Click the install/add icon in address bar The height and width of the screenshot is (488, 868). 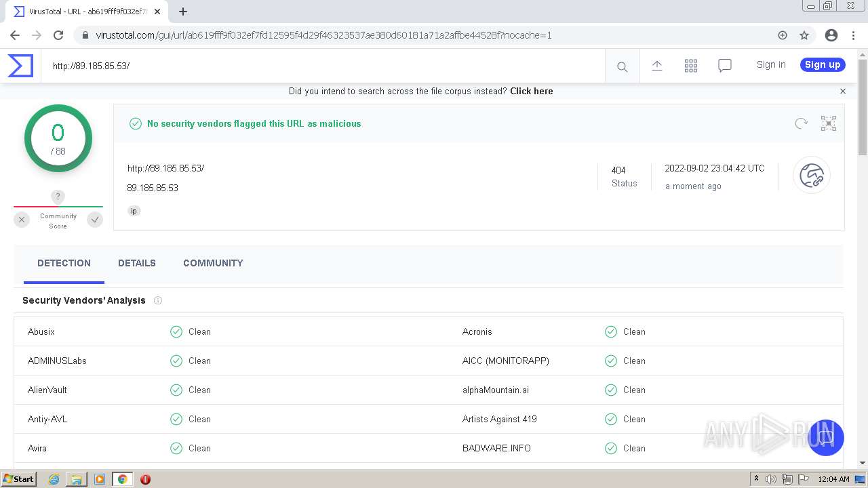coord(783,35)
